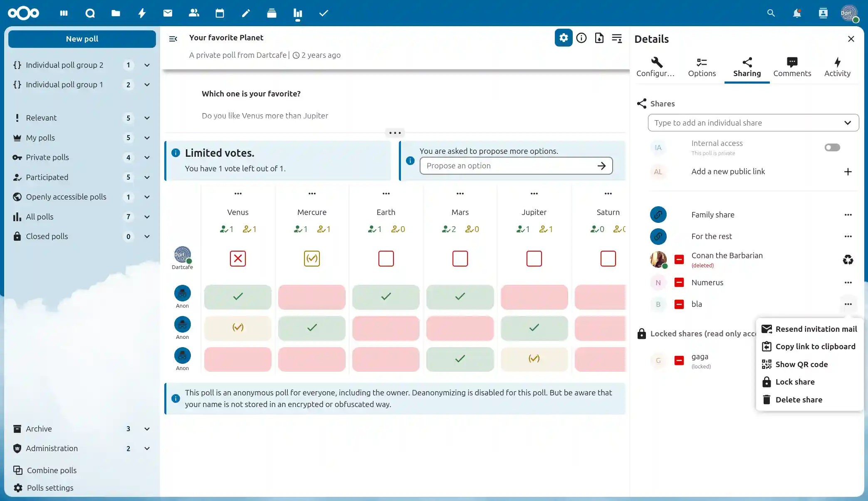Submit the proposed option arrow
868x501 pixels.
601,166
